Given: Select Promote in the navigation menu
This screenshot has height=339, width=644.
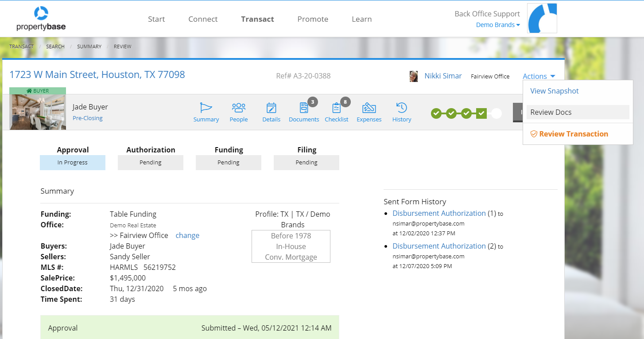Looking at the screenshot, I should [x=313, y=19].
